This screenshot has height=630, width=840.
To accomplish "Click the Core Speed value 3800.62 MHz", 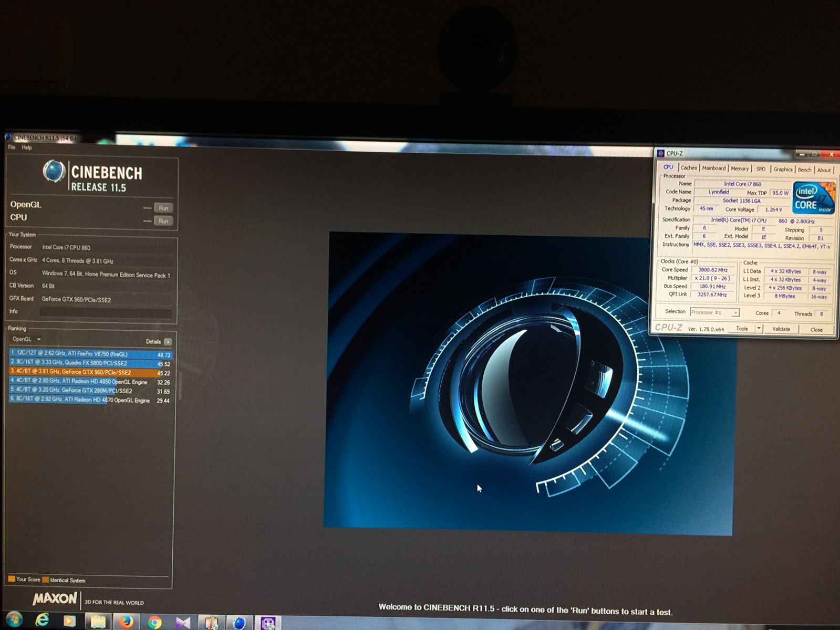I will click(x=713, y=270).
